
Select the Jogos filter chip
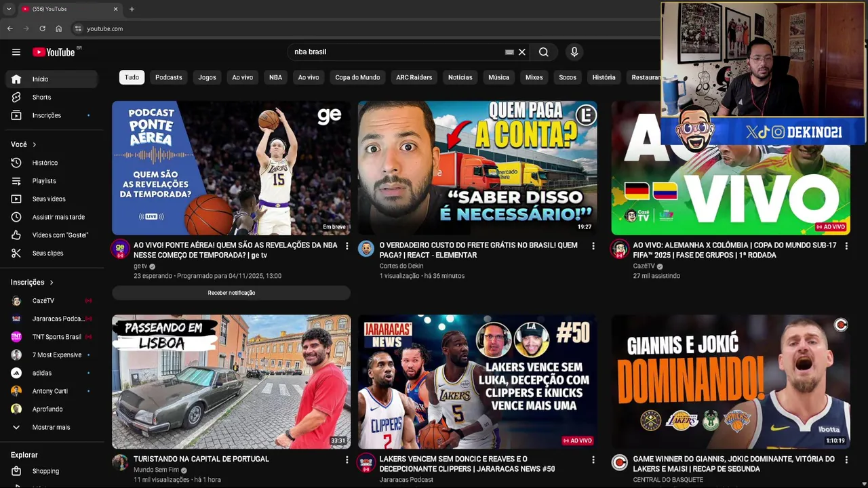[x=207, y=77]
